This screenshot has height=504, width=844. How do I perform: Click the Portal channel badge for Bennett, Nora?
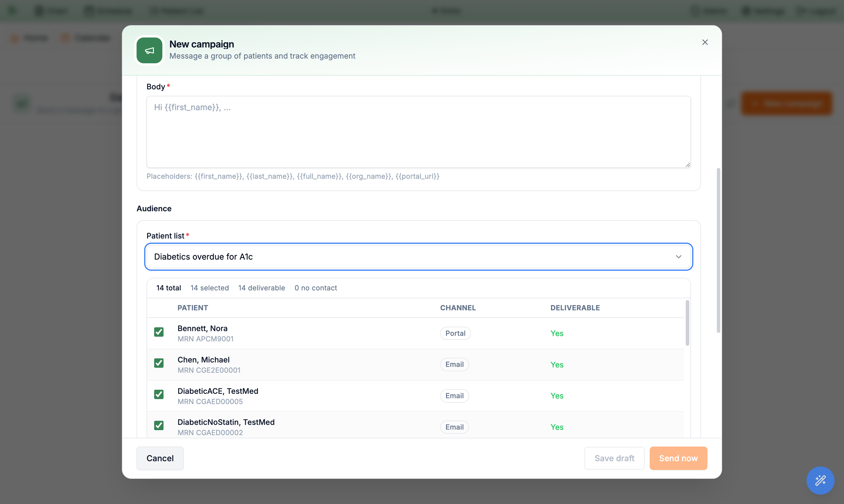pos(455,333)
